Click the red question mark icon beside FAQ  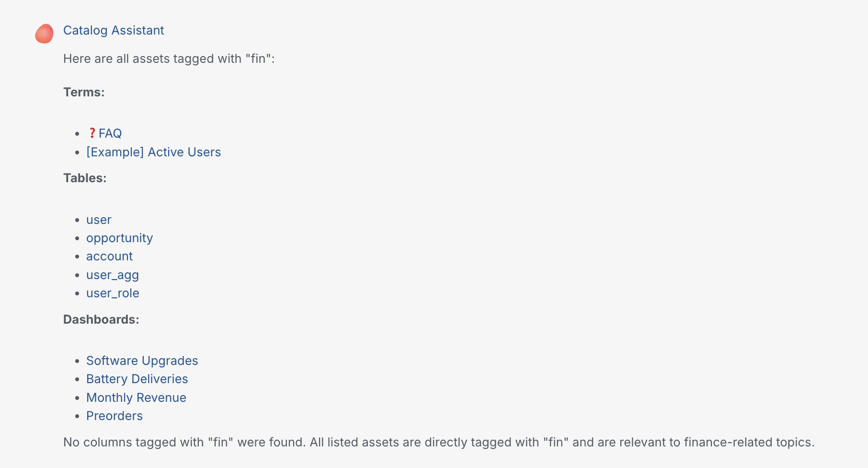click(92, 133)
